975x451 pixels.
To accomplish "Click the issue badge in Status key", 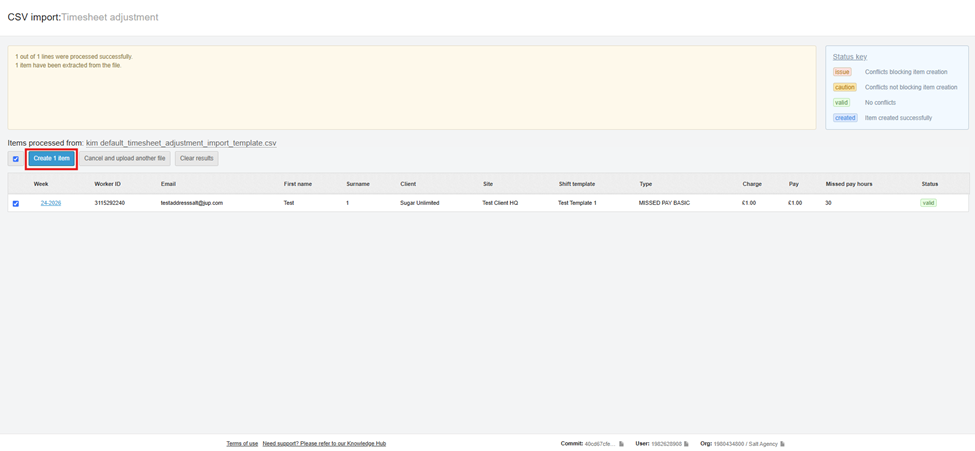I will tap(842, 72).
